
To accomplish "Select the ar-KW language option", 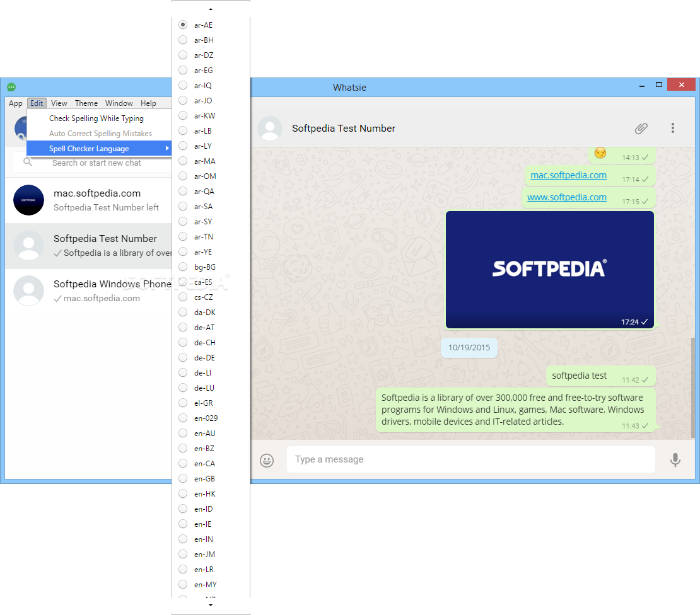I will click(x=211, y=115).
